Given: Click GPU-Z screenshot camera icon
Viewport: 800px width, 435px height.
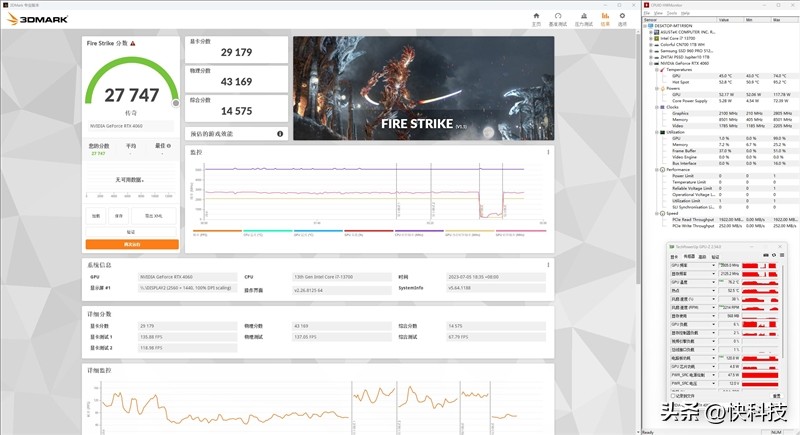Looking at the screenshot, I should 765,255.
